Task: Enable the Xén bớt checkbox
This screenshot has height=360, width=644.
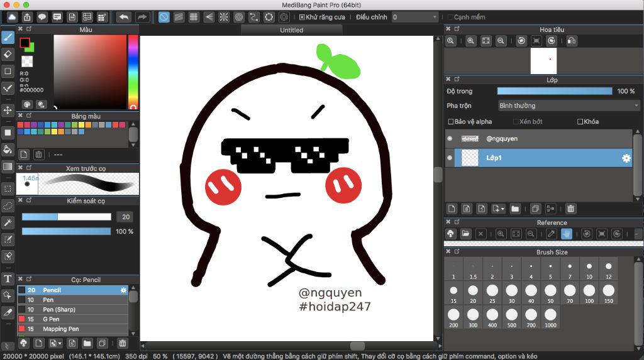Action: tap(516, 121)
